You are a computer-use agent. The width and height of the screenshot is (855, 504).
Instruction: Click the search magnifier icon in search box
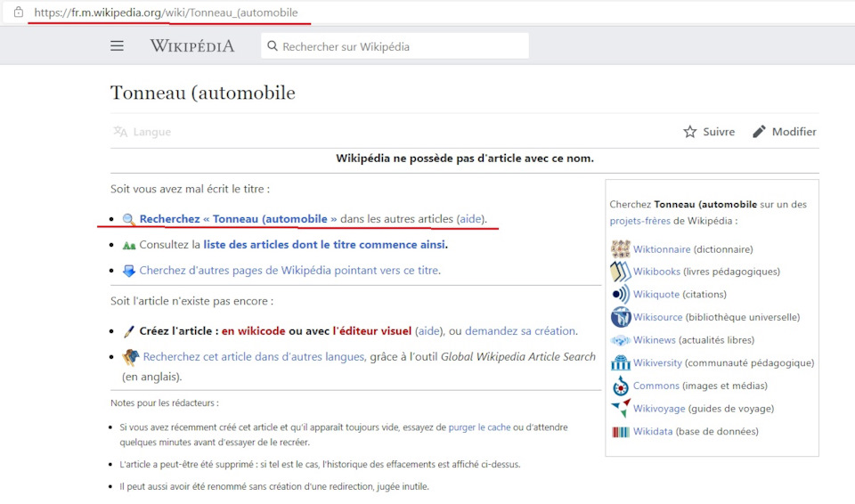click(x=273, y=46)
